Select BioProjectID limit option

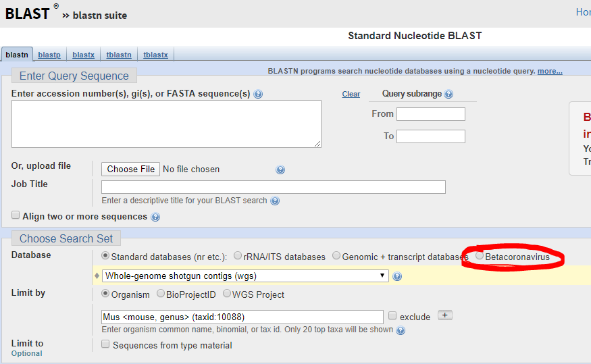[x=161, y=294]
